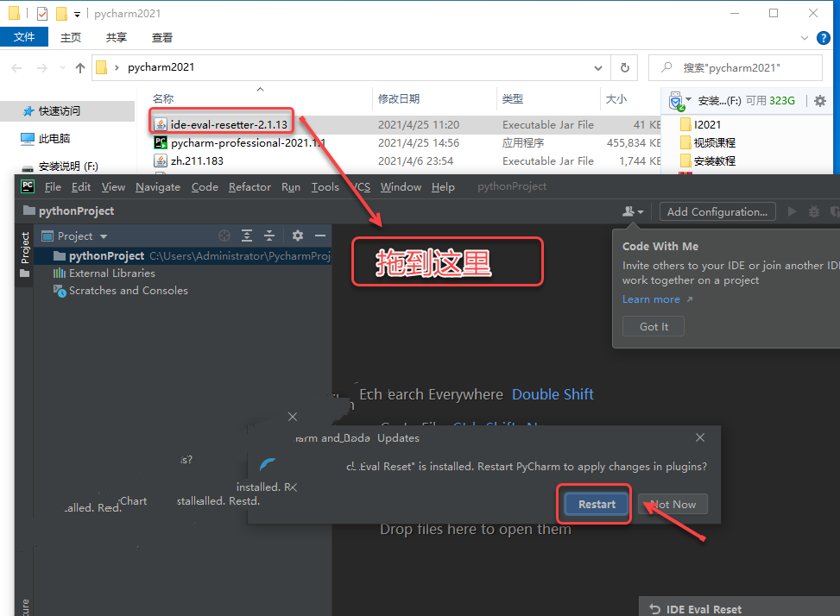Open the Navigate menu in PyCharm
840x616 pixels.
coord(157,186)
